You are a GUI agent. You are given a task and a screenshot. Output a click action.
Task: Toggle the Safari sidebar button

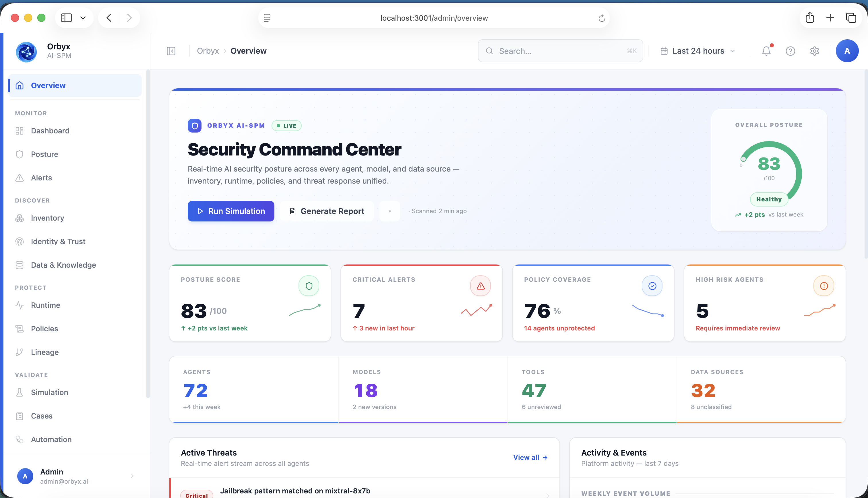(x=66, y=18)
